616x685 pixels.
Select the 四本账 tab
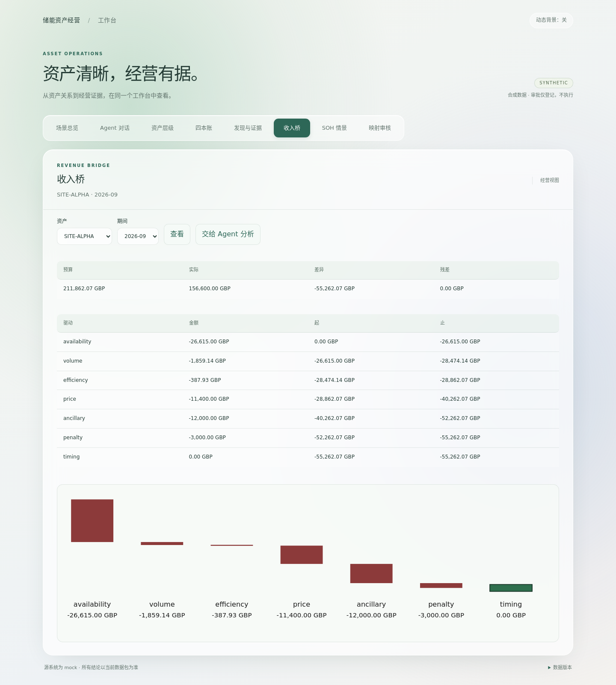(x=204, y=128)
